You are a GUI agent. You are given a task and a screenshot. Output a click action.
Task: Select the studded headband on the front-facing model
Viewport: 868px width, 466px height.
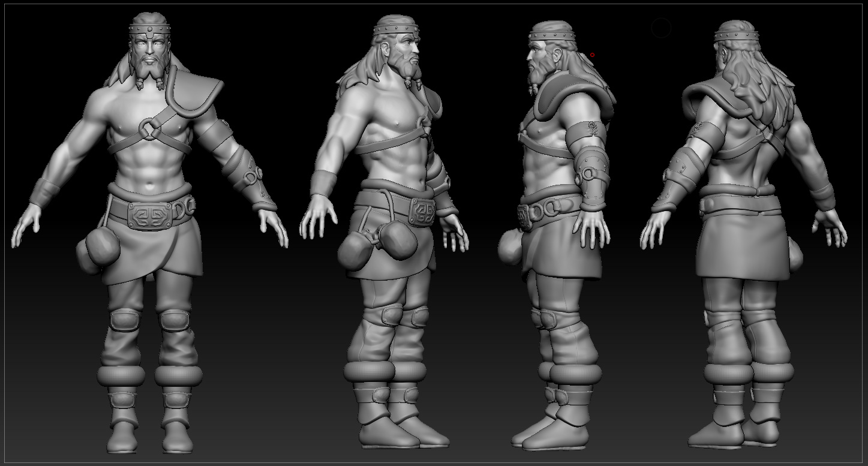click(150, 29)
